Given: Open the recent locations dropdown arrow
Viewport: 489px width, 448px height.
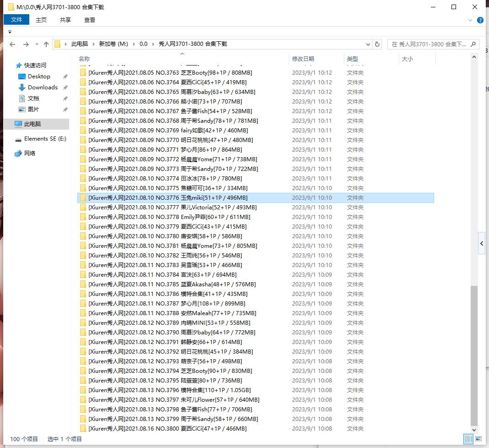Looking at the screenshot, I should point(37,44).
